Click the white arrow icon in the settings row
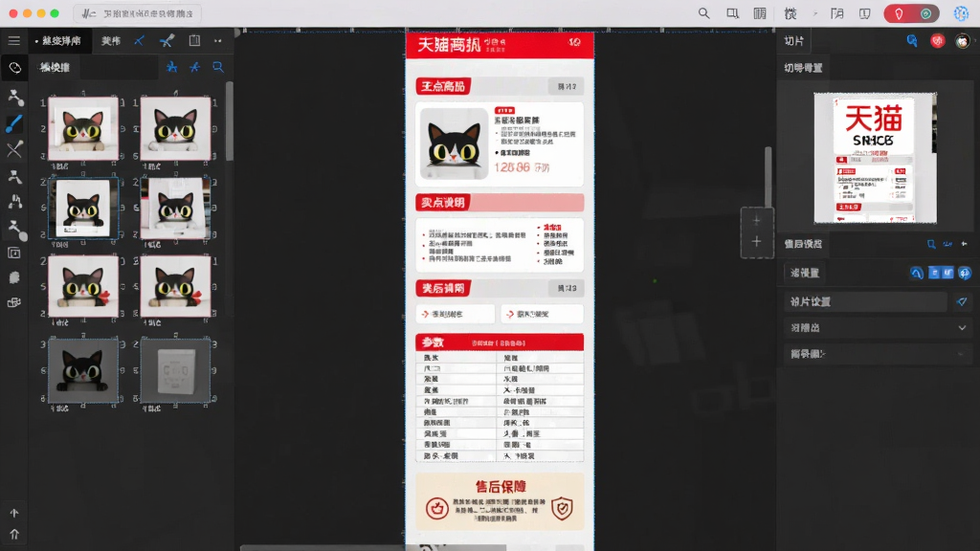The height and width of the screenshot is (551, 980). (x=965, y=244)
